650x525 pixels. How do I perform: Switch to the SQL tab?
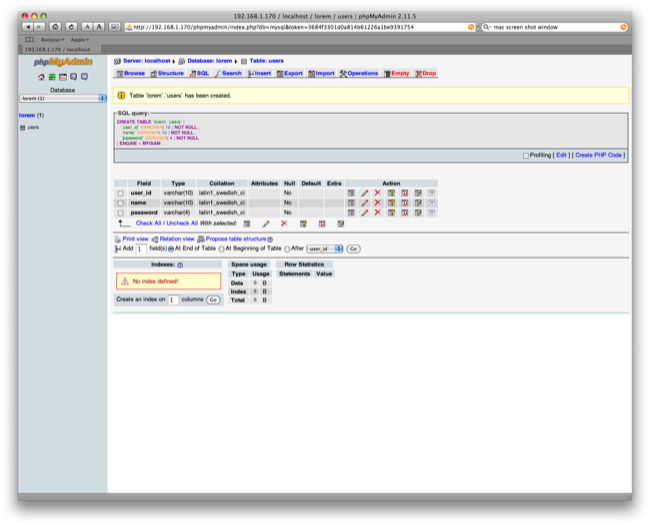coord(199,73)
